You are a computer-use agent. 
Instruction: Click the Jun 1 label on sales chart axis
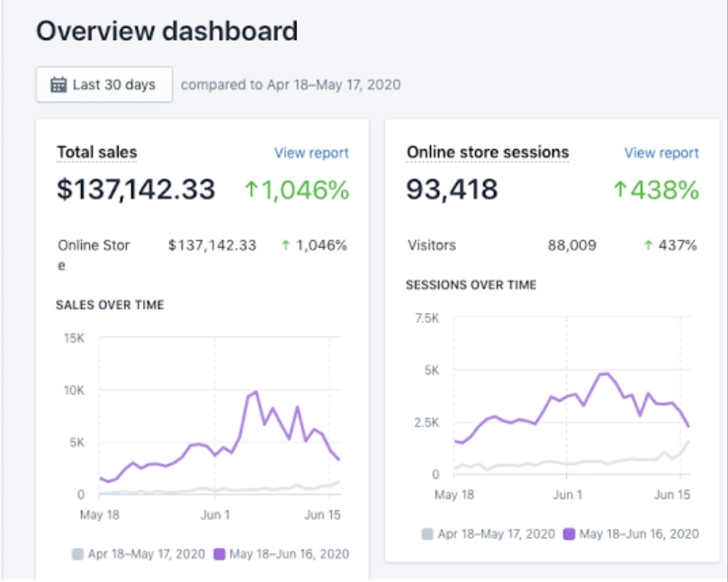tap(215, 515)
